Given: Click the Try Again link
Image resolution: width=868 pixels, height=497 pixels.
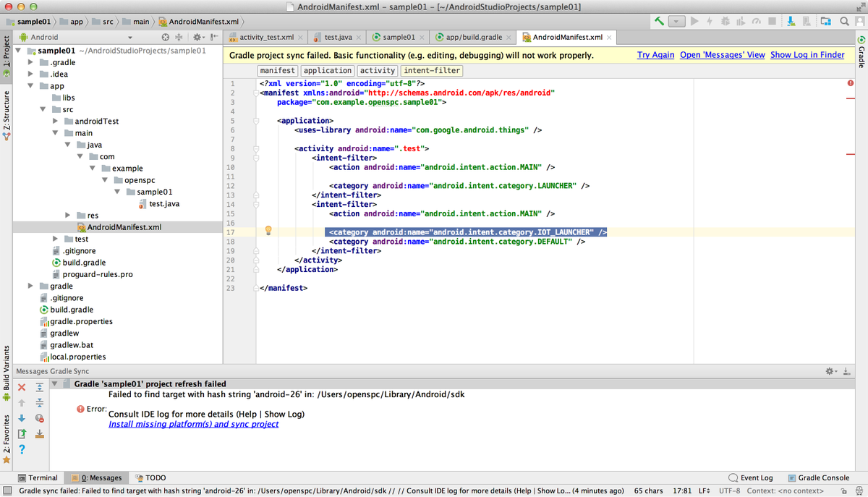Looking at the screenshot, I should (x=655, y=55).
